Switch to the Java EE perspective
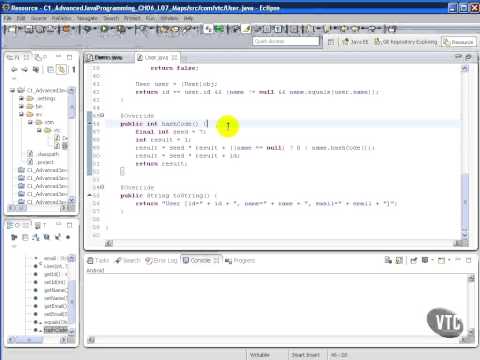The height and width of the screenshot is (360, 480). point(355,42)
